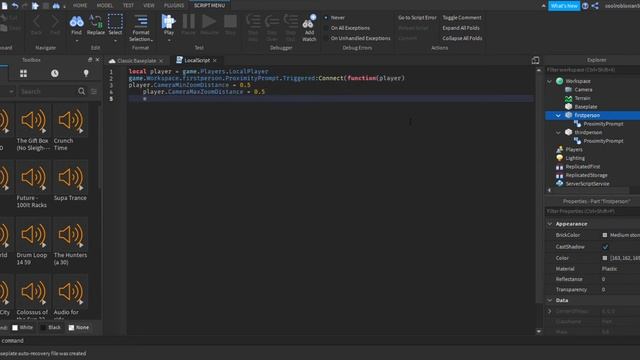
Task: Open the Toolbox category dropdown
Action: click(11, 91)
